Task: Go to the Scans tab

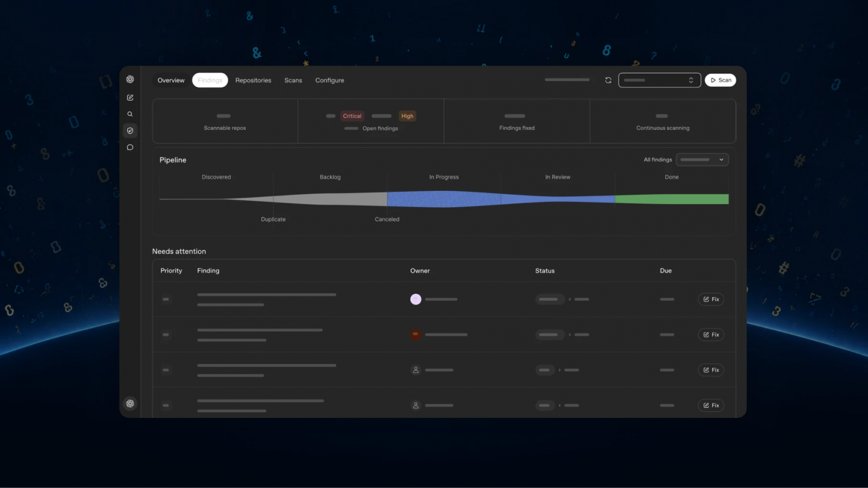Action: (293, 80)
